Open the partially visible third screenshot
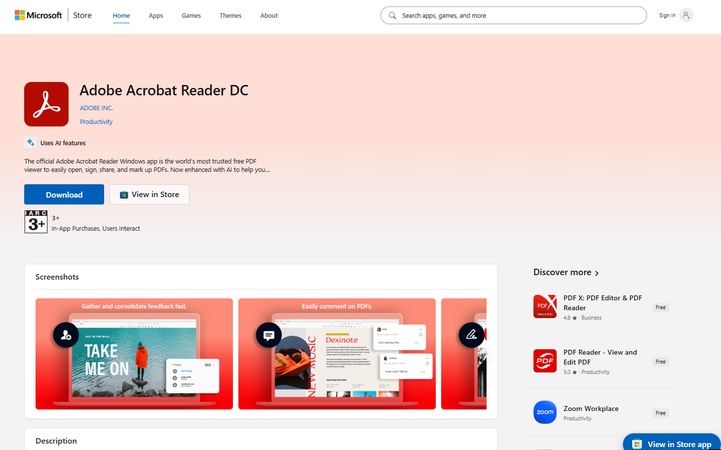 (464, 354)
